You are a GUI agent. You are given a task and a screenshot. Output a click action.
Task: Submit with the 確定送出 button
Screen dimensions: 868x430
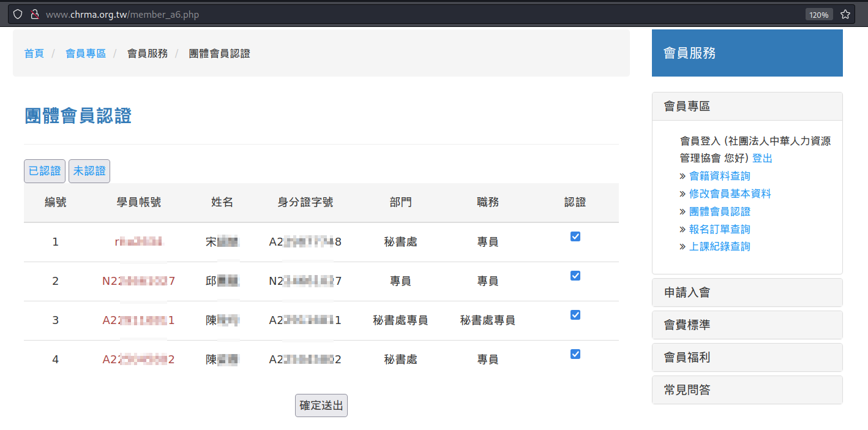click(x=321, y=405)
